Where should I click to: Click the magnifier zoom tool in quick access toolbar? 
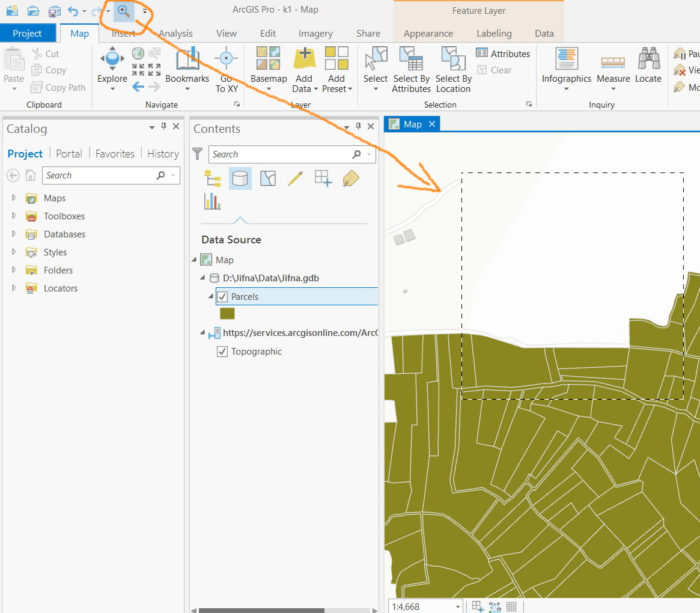click(124, 11)
